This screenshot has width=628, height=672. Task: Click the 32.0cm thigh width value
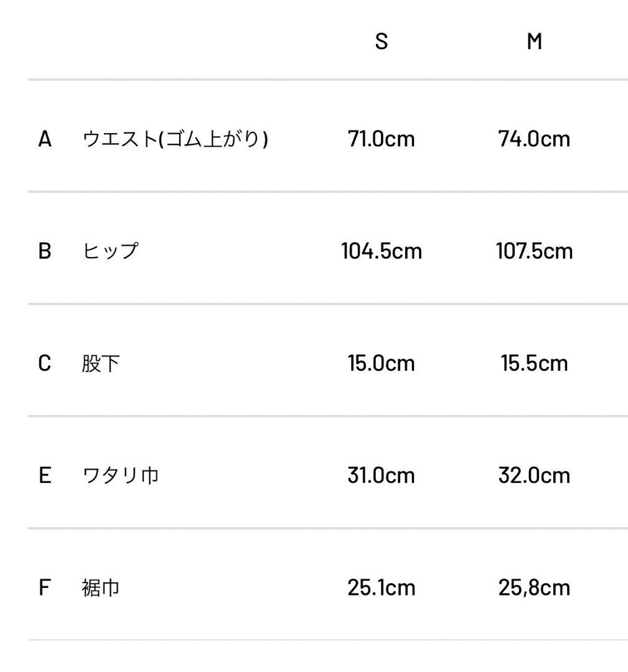click(534, 475)
